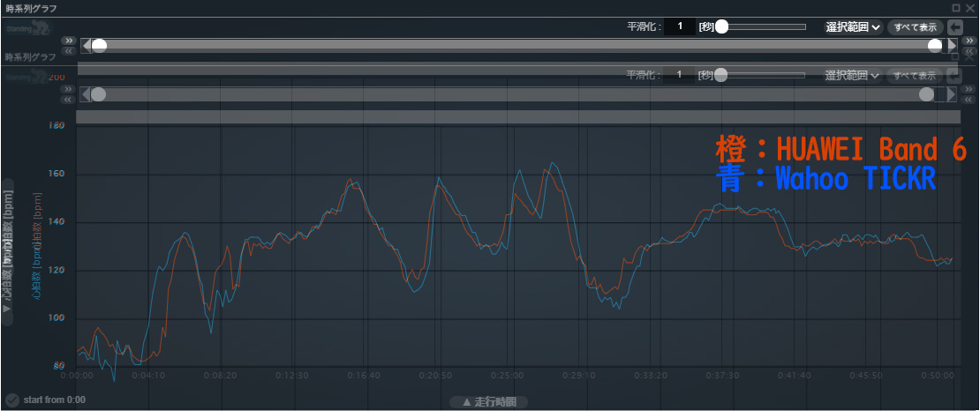Image resolution: width=980 pixels, height=411 pixels.
Task: Open the bright 選択範囲 dropdown
Action: pos(854,26)
